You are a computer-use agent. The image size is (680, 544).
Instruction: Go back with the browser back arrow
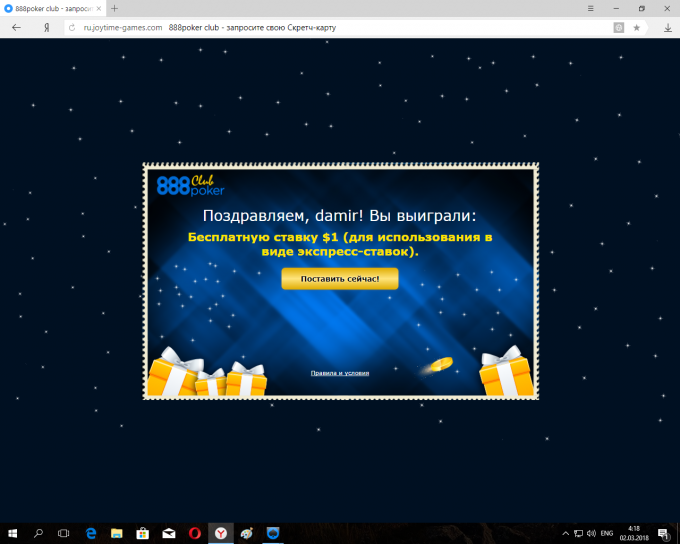pos(16,27)
